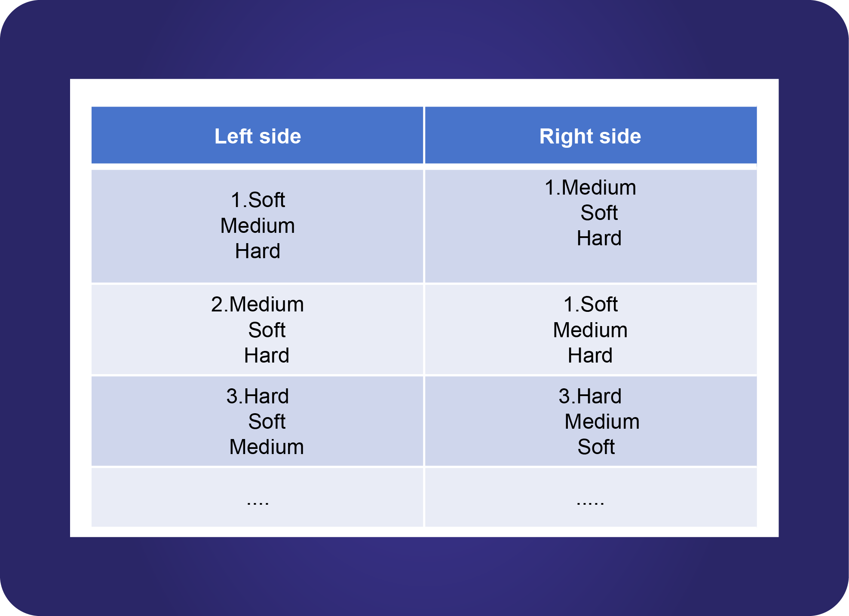Click "Hard" at bottom of the "2.Medium" cell

point(267,356)
